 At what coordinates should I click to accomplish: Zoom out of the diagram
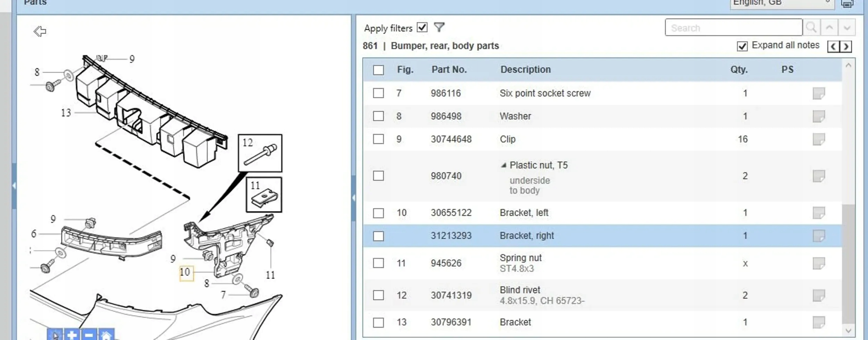89,335
